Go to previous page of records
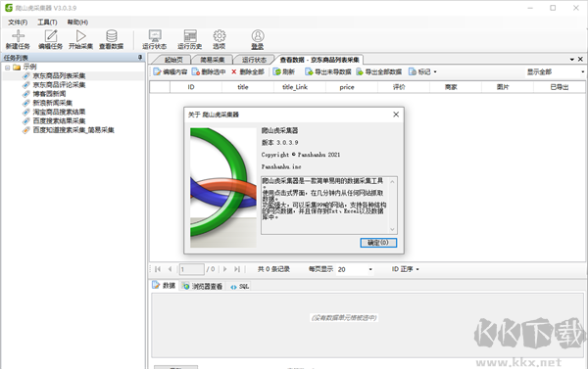 171,269
